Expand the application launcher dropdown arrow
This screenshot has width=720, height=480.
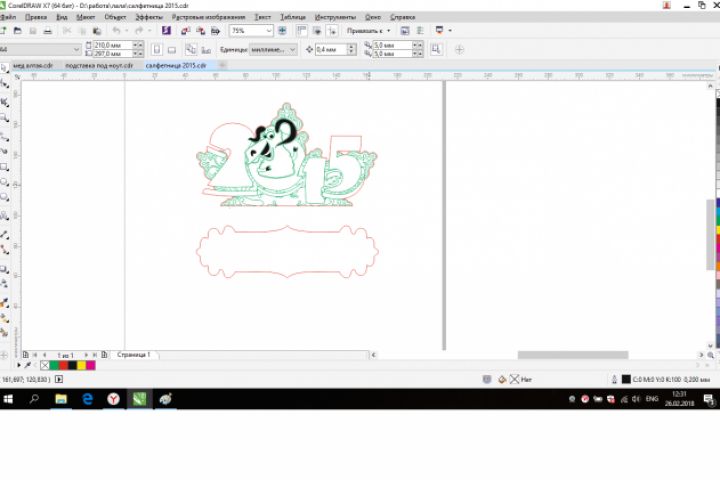tap(450, 31)
